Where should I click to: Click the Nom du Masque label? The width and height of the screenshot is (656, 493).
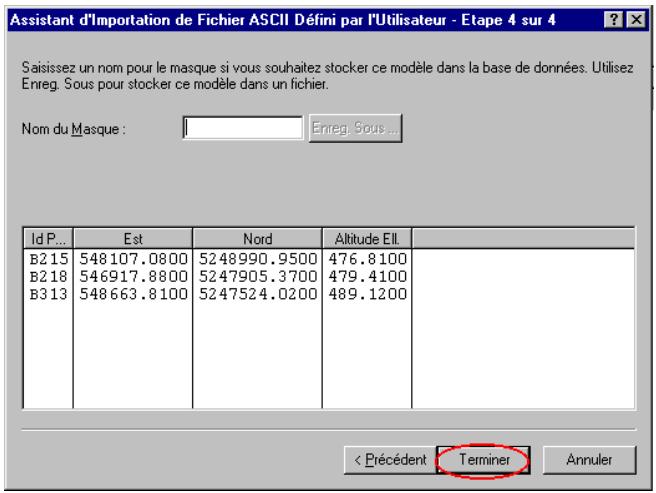coord(74,128)
